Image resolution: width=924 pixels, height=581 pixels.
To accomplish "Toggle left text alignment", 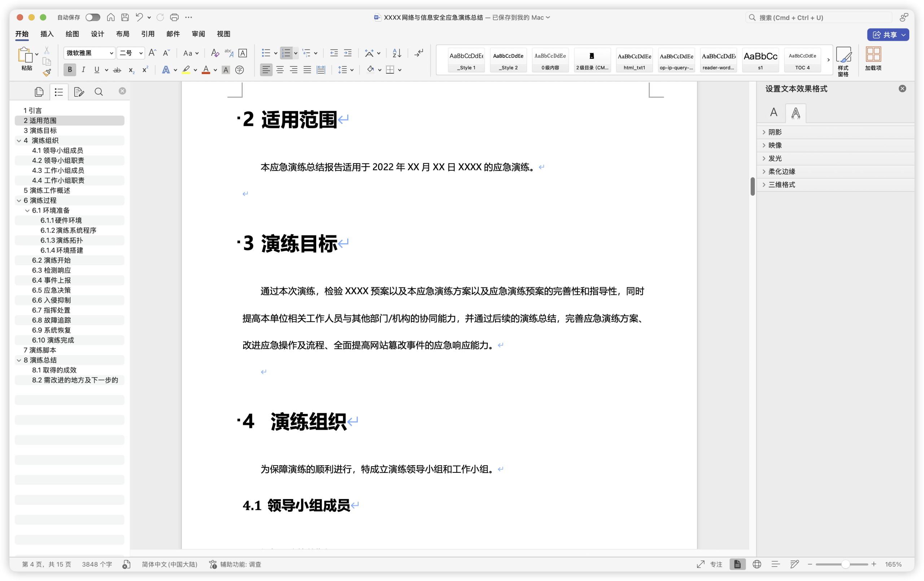I will pyautogui.click(x=266, y=70).
